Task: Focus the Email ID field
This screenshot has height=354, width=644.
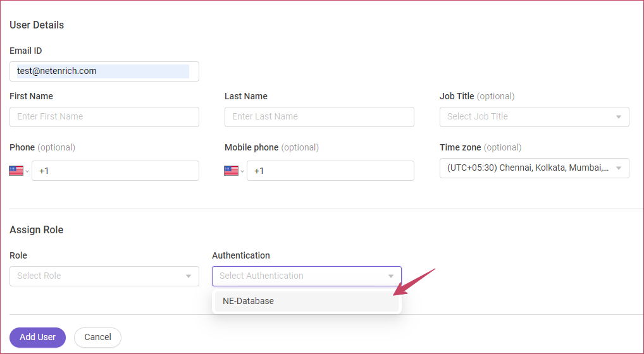Action: (x=104, y=71)
